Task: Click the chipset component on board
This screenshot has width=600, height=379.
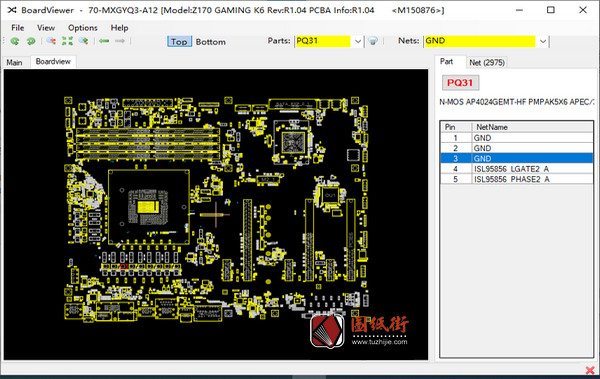Action: point(293,142)
